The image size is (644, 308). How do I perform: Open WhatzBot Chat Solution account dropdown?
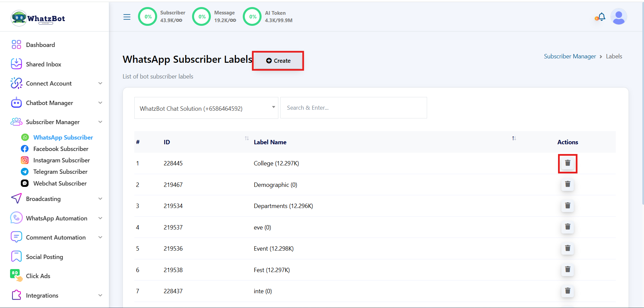(206, 108)
